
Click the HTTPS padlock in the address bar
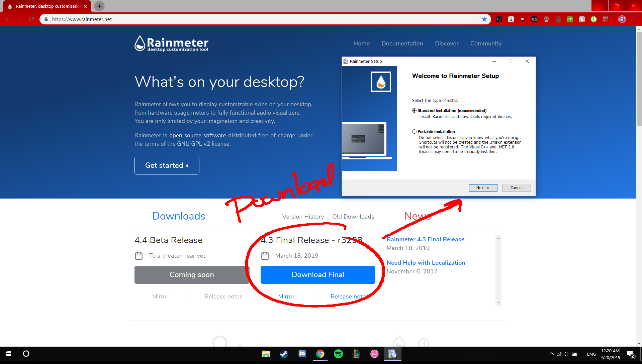click(46, 19)
